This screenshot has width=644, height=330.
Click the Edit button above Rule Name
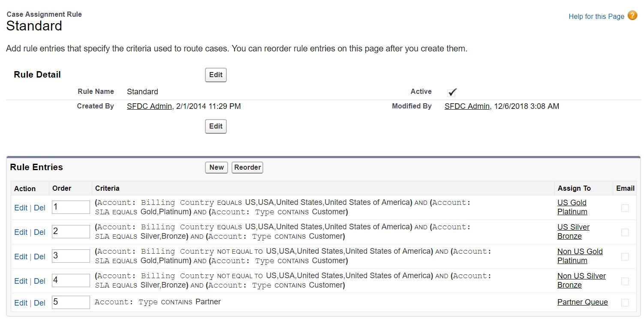216,75
